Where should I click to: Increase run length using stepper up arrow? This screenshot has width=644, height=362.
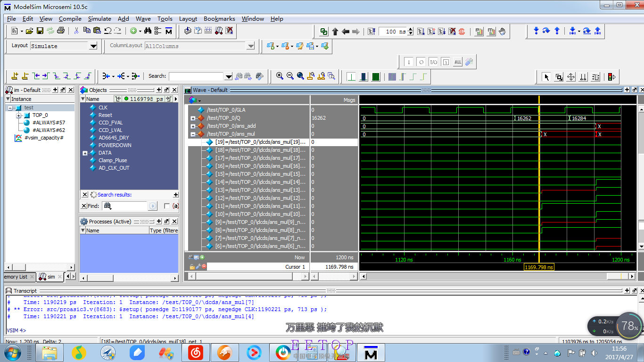[x=411, y=29]
